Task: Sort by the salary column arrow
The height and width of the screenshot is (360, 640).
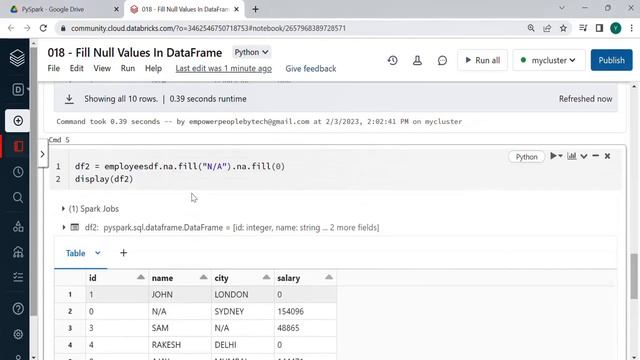Action: [x=329, y=278]
